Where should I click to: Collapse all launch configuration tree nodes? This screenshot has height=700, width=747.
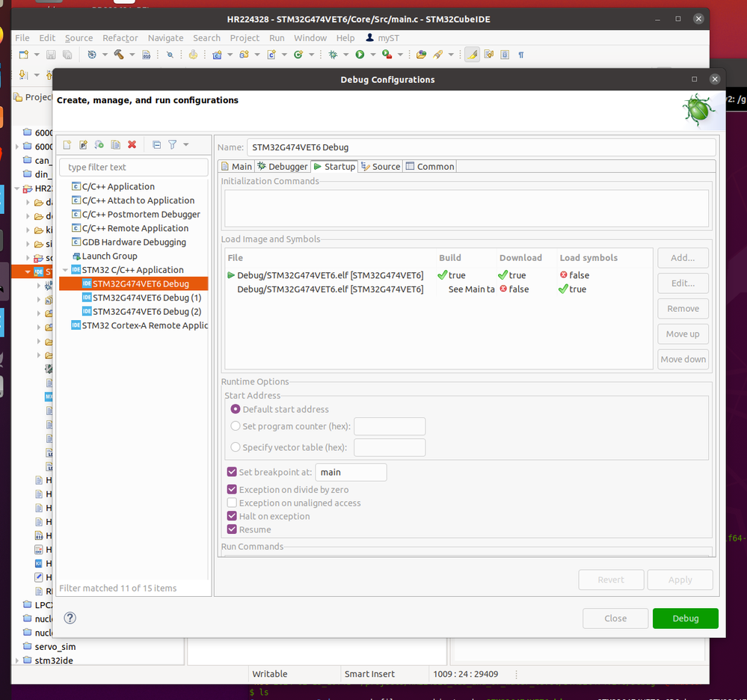[156, 145]
